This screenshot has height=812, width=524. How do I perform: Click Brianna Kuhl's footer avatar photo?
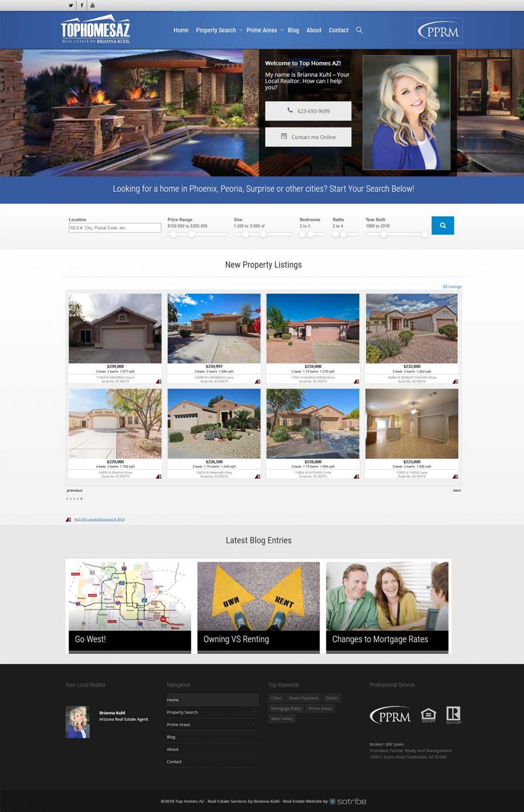78,722
